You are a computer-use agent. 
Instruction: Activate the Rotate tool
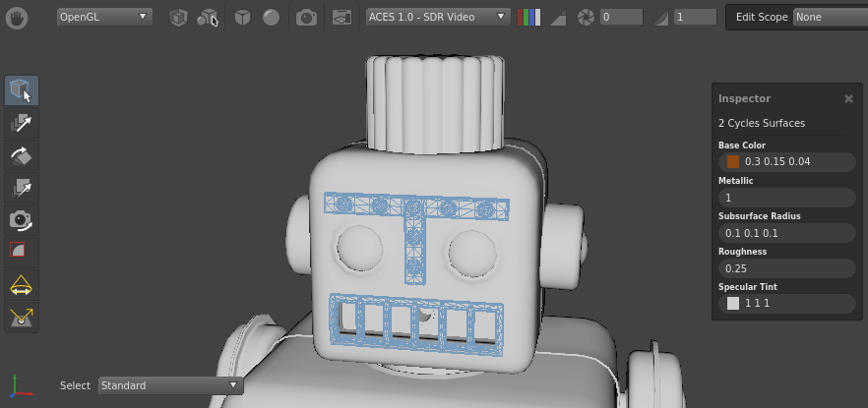tap(22, 155)
